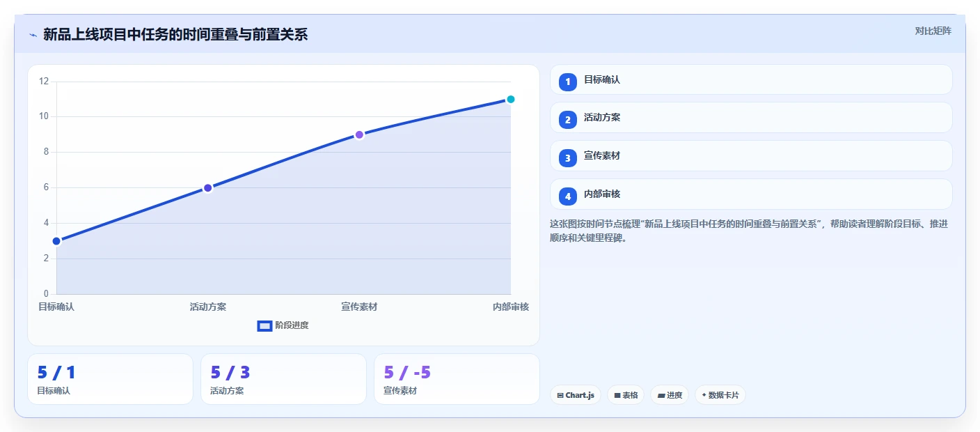
Task: Click the numbered badge 2 for 活动方案
Action: tap(568, 120)
